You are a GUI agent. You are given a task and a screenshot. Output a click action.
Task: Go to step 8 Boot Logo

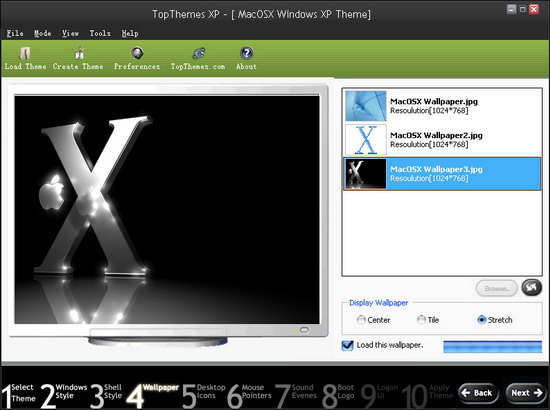tap(338, 395)
